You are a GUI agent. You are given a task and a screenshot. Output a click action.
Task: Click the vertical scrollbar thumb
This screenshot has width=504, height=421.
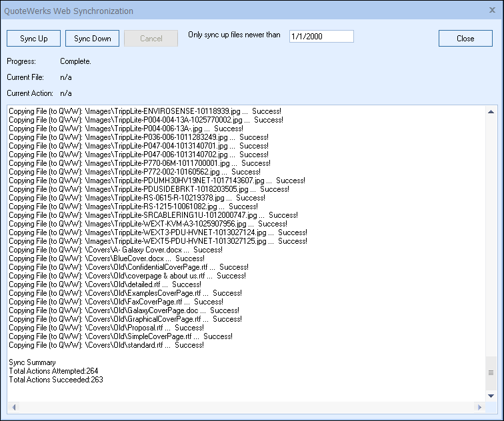(x=491, y=373)
